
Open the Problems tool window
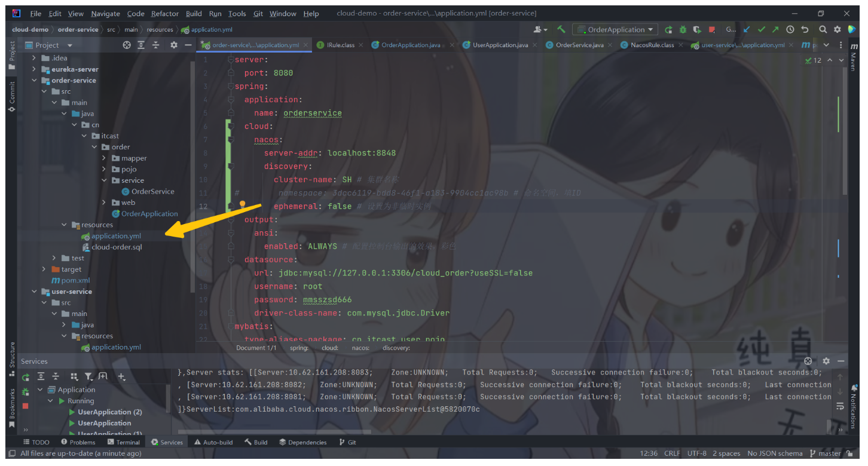[x=78, y=442]
